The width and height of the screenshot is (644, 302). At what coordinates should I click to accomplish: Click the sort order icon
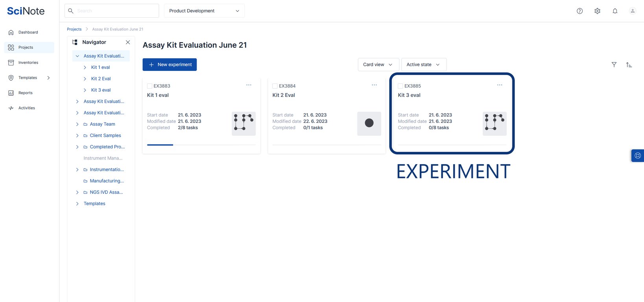coord(629,65)
